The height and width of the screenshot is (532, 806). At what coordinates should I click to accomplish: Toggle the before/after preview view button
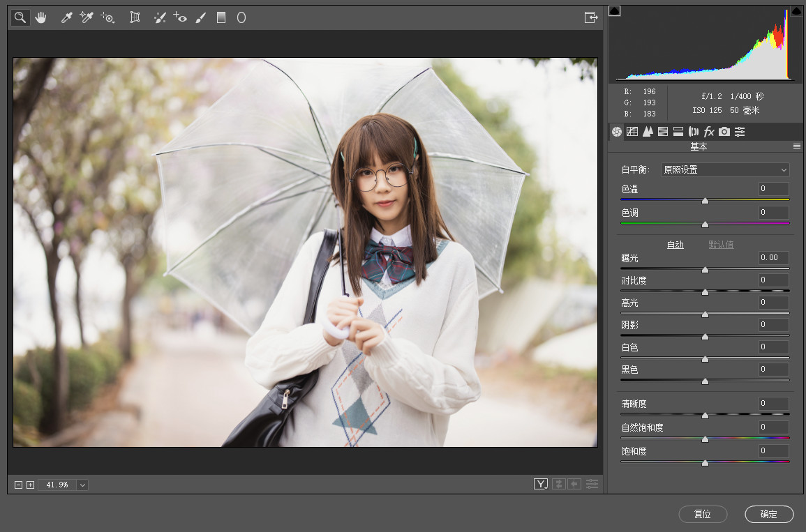pos(541,484)
